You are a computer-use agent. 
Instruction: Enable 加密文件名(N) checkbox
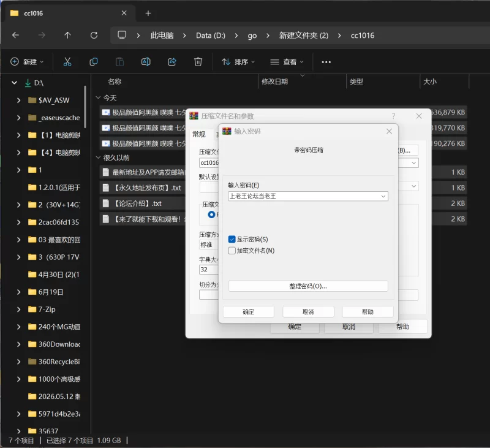click(x=232, y=251)
